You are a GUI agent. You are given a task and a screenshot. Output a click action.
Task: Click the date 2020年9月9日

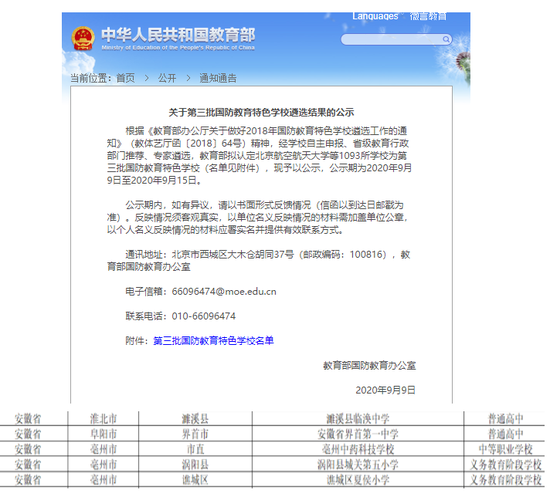pos(385,390)
